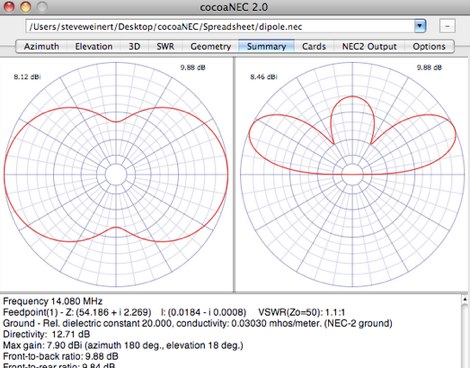The width and height of the screenshot is (470, 368).
Task: Click the Max gain 7.90 dBi line
Action: tap(123, 345)
